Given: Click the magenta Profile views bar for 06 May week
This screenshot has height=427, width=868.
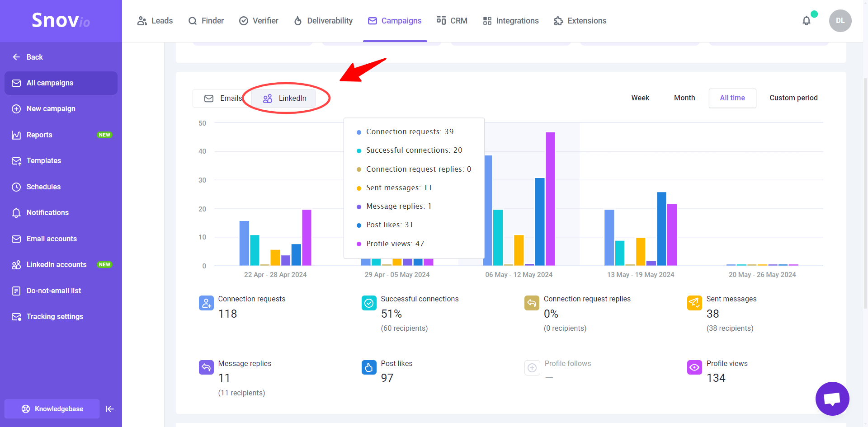Looking at the screenshot, I should [550, 199].
